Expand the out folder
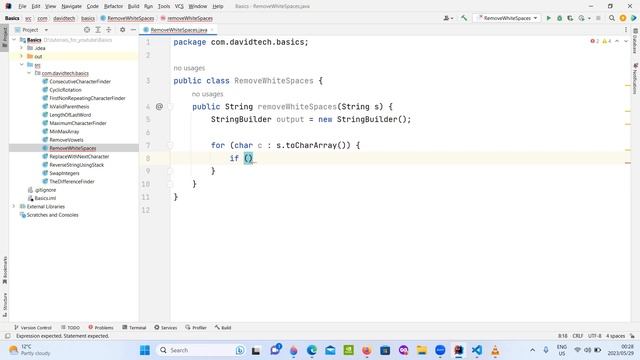Image resolution: width=640 pixels, height=360 pixels. [x=22, y=56]
